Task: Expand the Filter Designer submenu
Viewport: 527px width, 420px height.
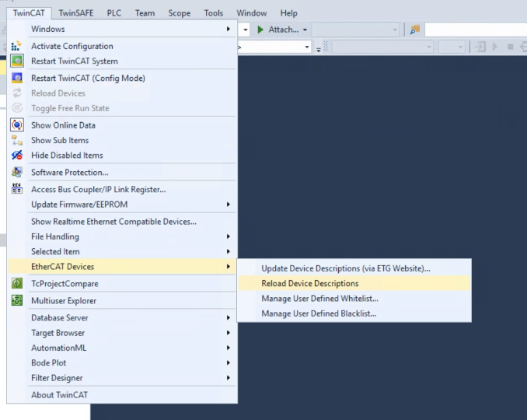Action: 122,378
